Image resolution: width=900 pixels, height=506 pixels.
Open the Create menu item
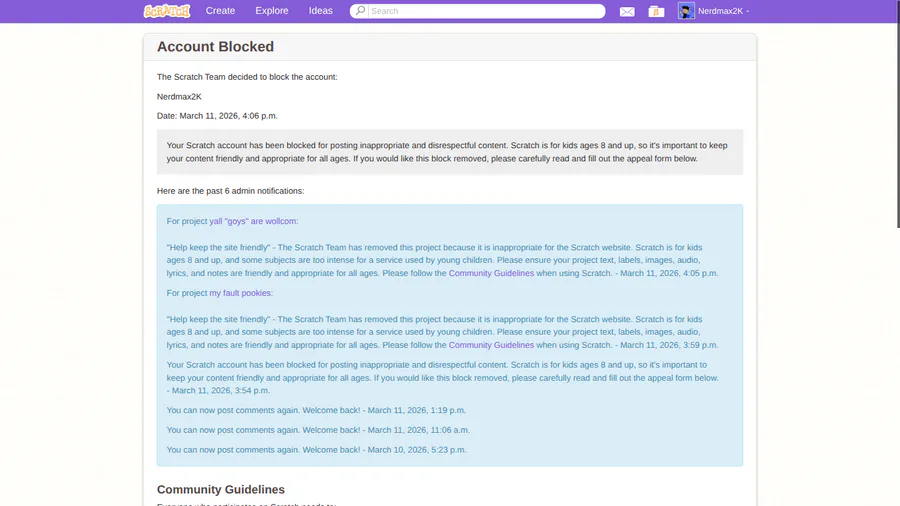point(220,11)
